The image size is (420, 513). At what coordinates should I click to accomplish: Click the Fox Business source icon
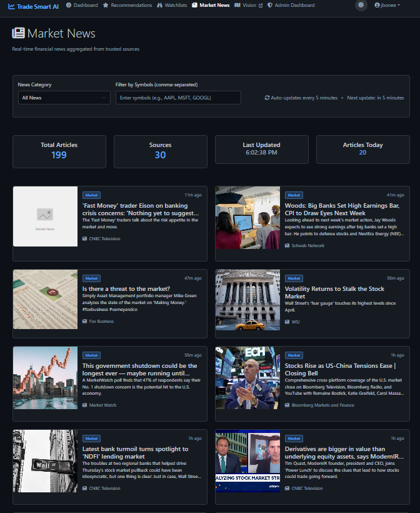pyautogui.click(x=85, y=321)
